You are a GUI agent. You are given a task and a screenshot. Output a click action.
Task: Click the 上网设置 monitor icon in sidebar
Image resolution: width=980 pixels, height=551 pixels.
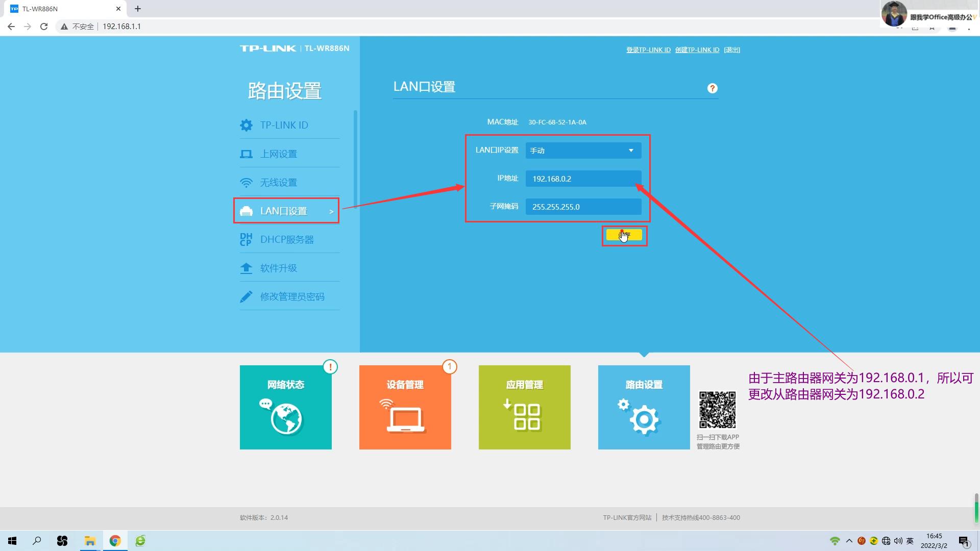tap(247, 154)
